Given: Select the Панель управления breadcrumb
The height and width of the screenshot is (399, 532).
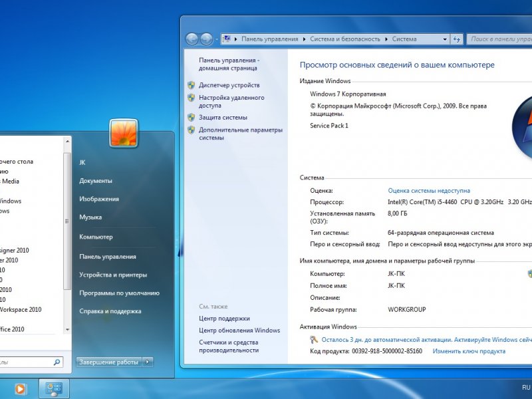Looking at the screenshot, I should [x=270, y=39].
